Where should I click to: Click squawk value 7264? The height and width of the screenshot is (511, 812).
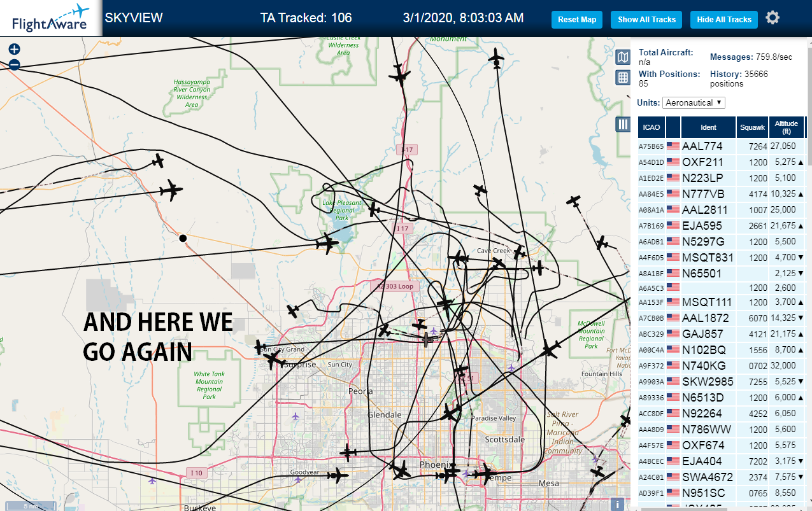point(758,146)
